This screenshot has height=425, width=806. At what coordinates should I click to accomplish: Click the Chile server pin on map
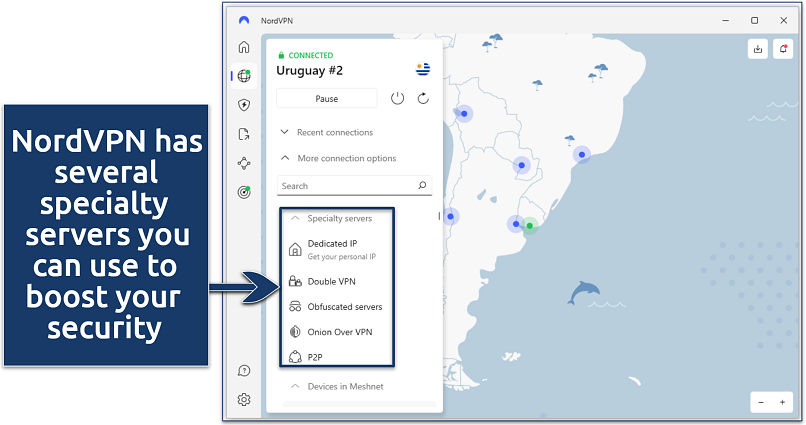(450, 216)
